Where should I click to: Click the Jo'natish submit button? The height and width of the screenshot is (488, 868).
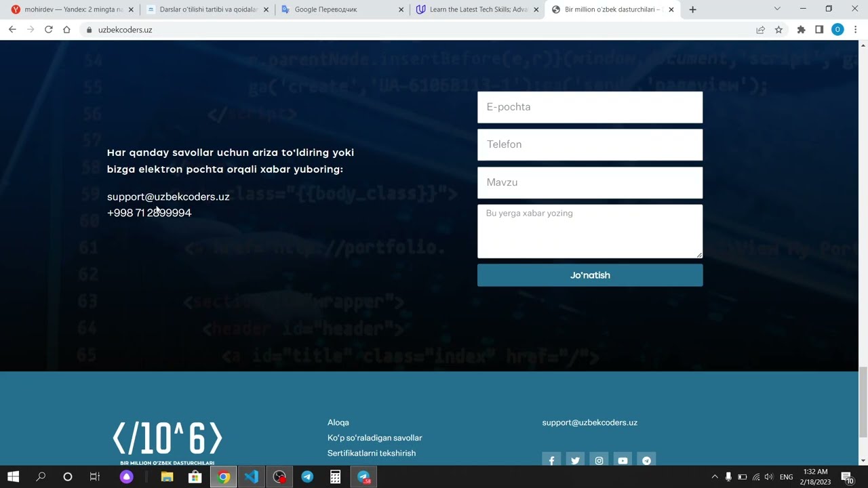click(590, 275)
